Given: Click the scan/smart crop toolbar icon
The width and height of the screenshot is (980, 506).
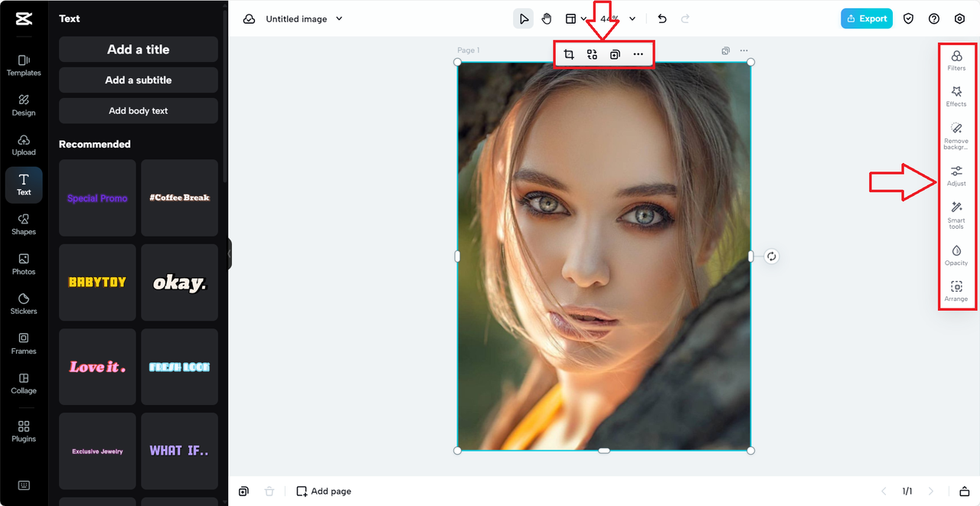Looking at the screenshot, I should (x=592, y=54).
